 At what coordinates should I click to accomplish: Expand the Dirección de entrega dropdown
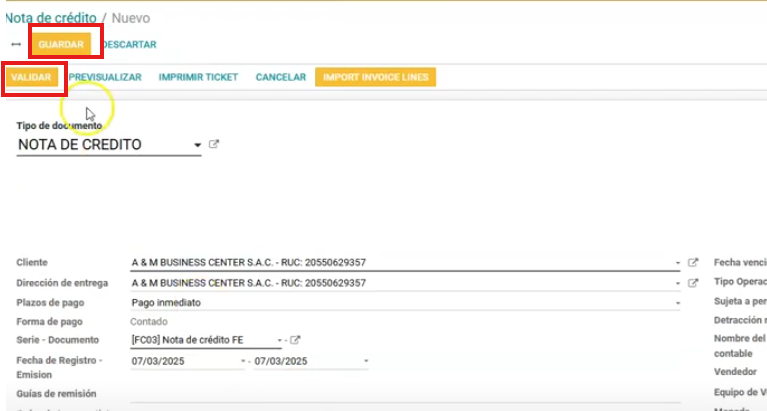pyautogui.click(x=677, y=282)
